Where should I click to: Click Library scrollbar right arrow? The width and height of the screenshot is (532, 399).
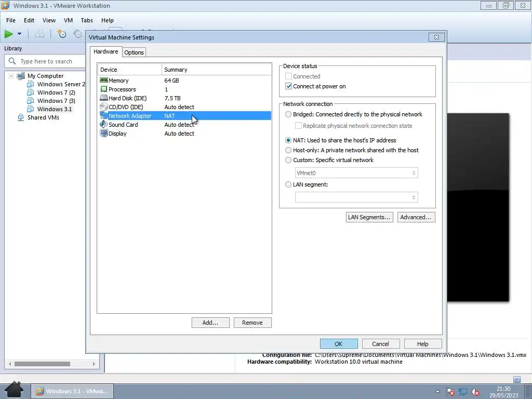[x=94, y=364]
